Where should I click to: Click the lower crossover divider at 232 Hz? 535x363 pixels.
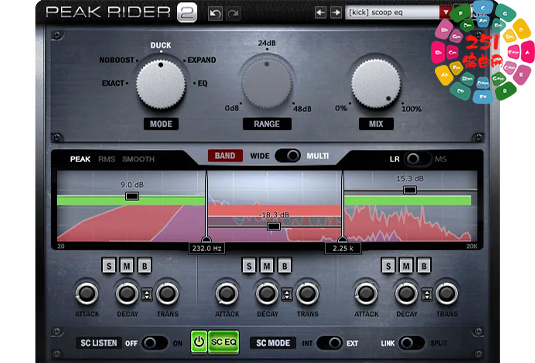click(206, 206)
